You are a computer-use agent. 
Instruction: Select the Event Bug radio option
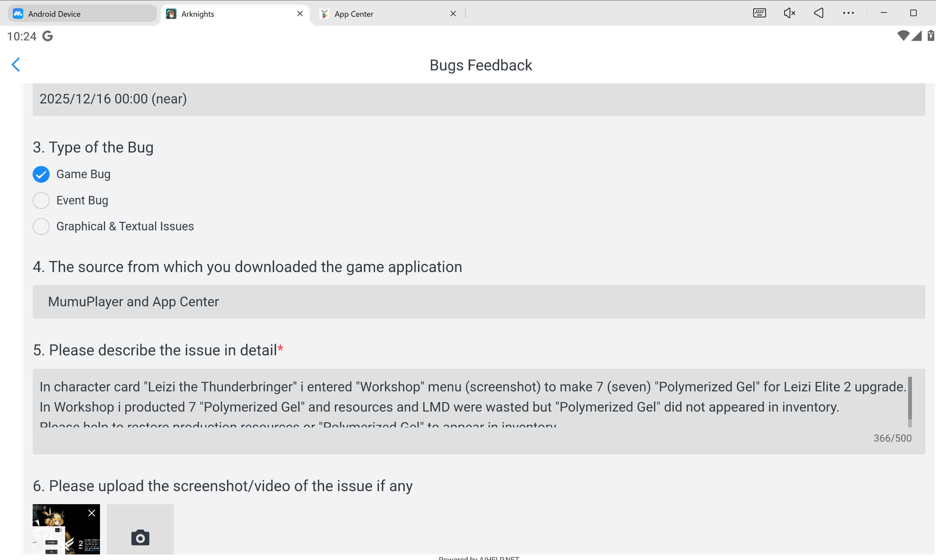tap(41, 200)
